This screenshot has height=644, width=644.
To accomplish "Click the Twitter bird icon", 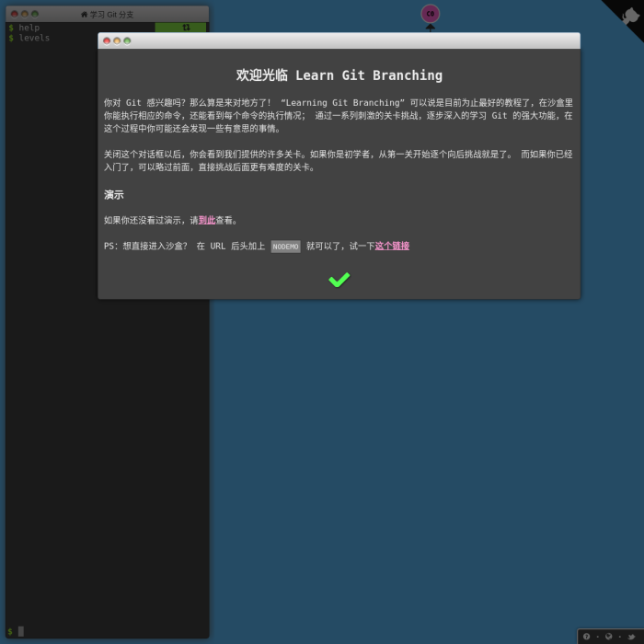I will [x=631, y=636].
